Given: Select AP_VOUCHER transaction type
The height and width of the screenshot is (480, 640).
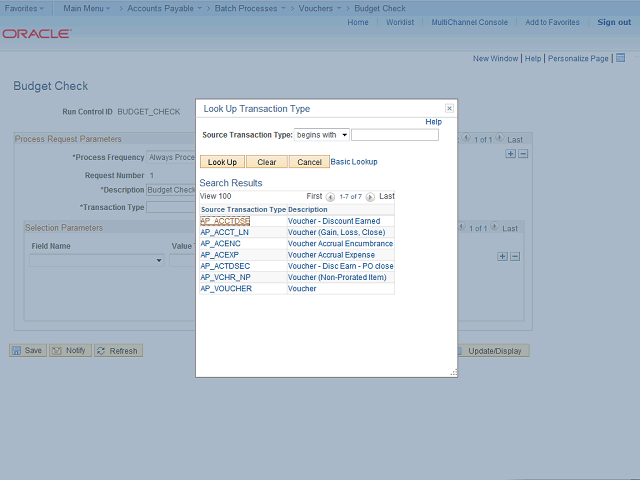Looking at the screenshot, I should (226, 289).
